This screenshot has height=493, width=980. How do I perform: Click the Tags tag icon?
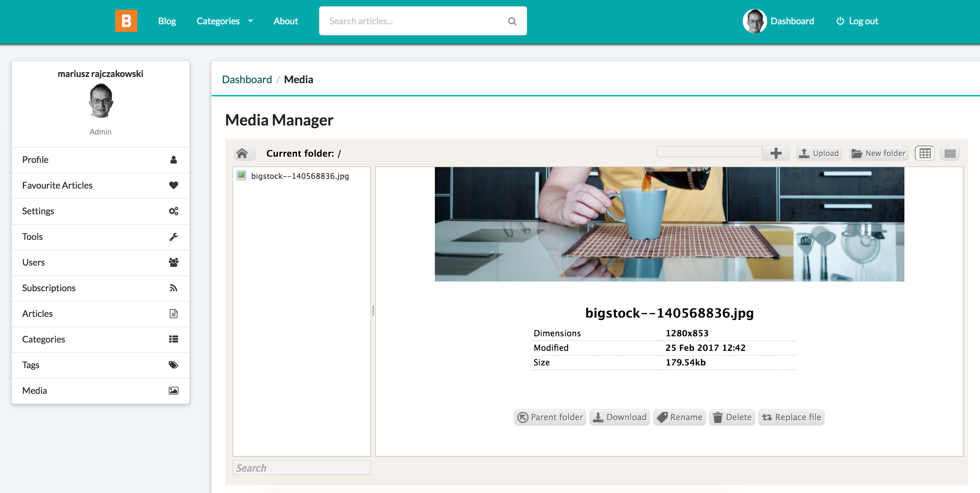(x=173, y=364)
